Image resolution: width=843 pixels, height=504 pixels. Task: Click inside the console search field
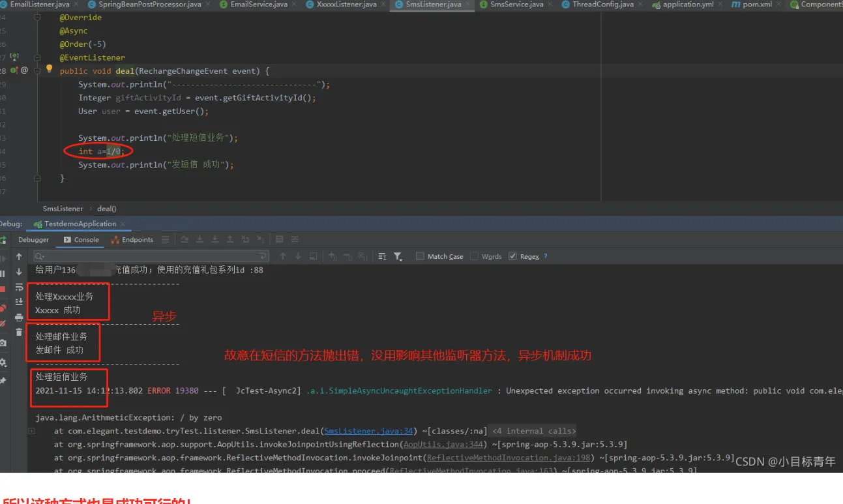(151, 257)
